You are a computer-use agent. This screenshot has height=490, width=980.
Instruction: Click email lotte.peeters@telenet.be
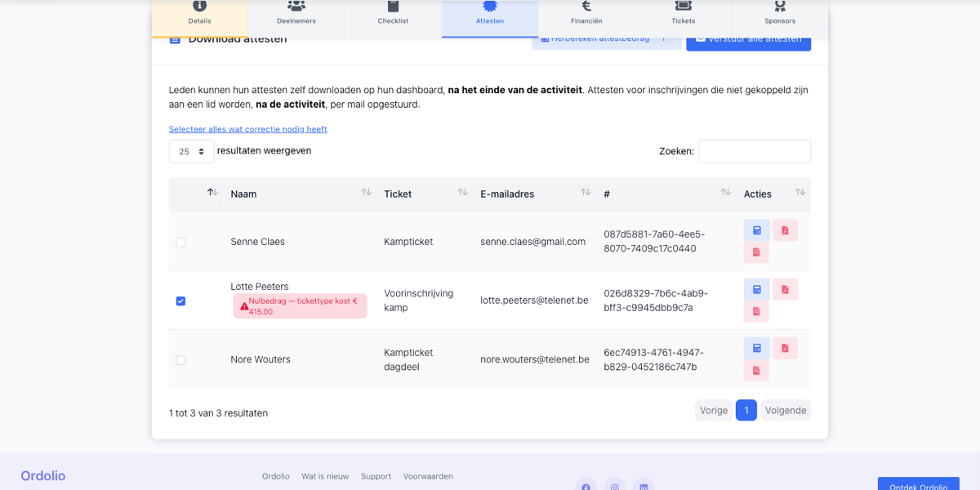coord(534,301)
